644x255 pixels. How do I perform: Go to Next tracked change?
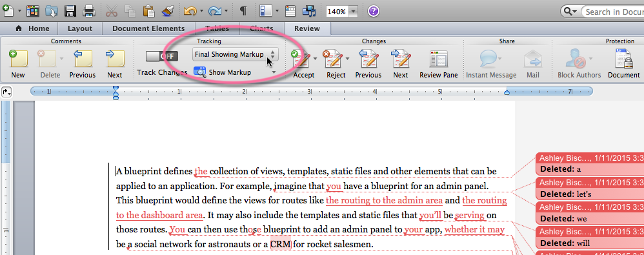point(401,64)
